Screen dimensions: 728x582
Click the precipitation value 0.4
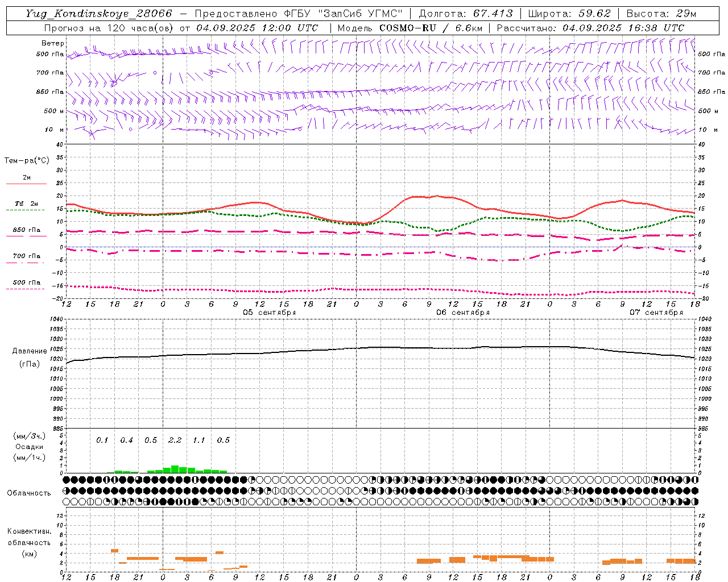126,440
